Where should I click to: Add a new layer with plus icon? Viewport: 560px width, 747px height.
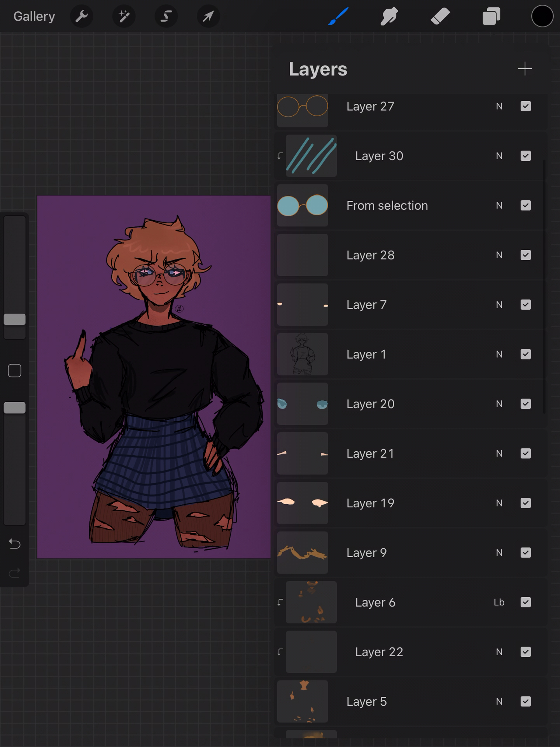pos(525,69)
